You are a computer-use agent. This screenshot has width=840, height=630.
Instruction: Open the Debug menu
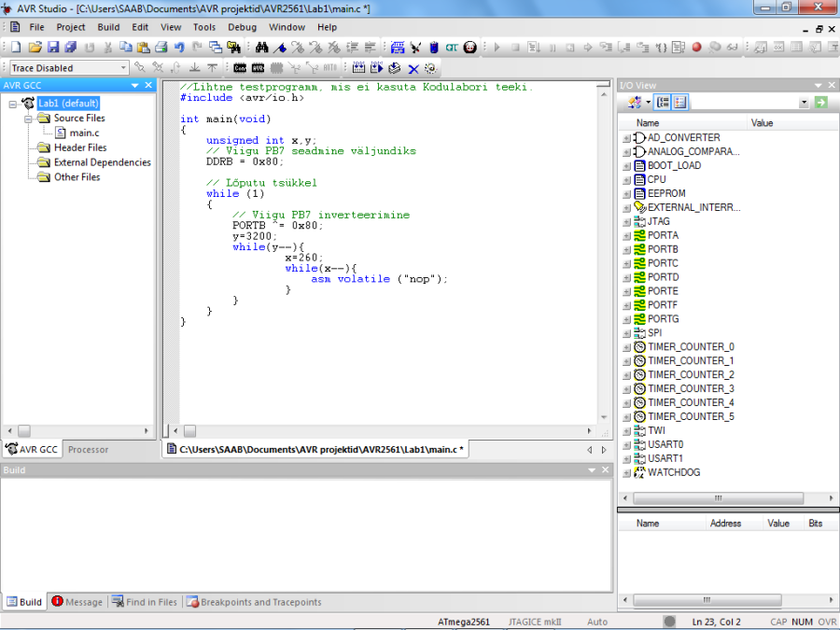point(242,27)
